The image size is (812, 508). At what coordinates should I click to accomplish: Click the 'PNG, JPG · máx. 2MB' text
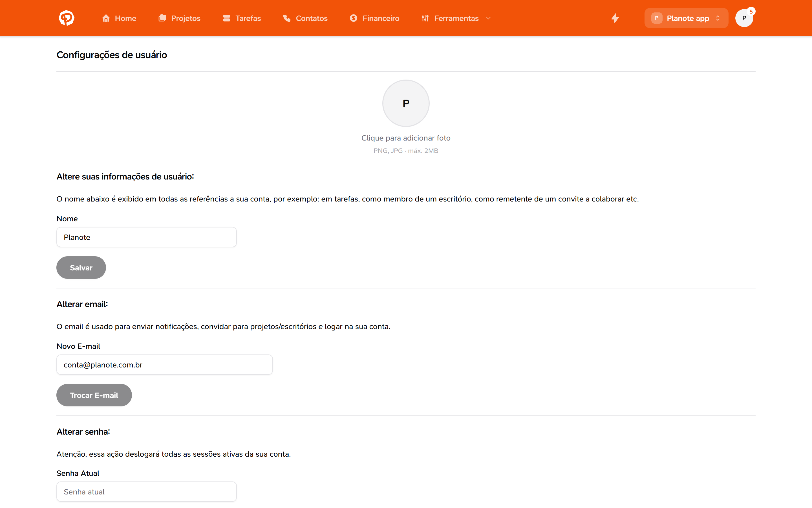[406, 151]
